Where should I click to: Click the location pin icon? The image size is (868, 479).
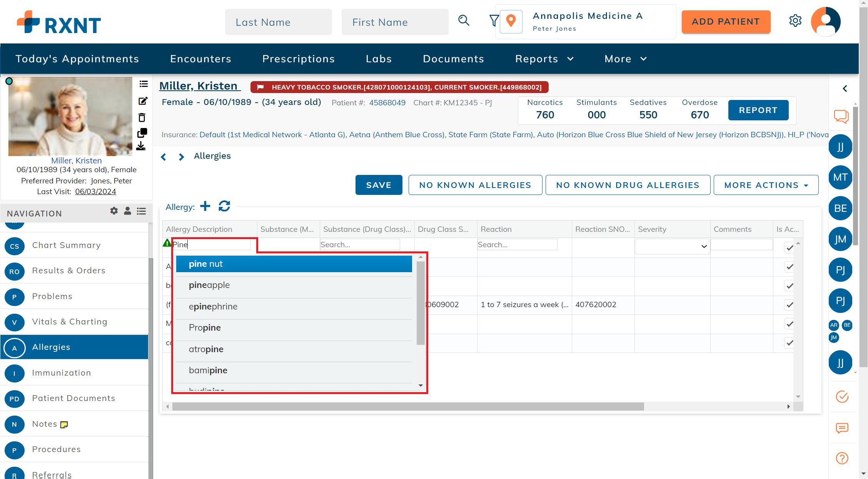[x=511, y=22]
